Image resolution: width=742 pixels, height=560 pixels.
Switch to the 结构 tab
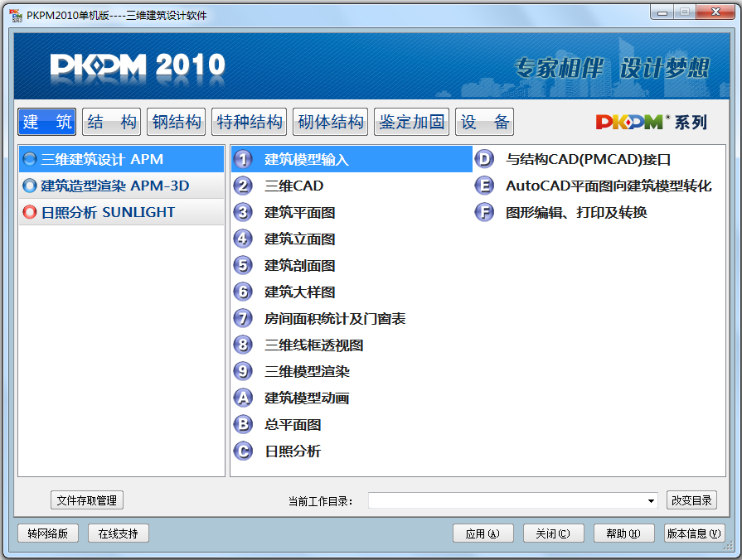click(x=111, y=121)
